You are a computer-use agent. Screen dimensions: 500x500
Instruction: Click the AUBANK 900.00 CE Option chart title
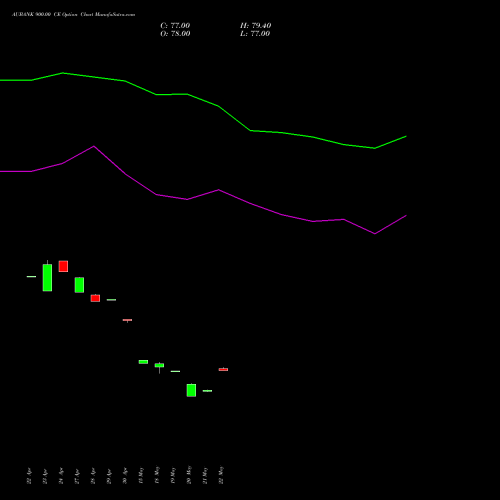coord(73,15)
